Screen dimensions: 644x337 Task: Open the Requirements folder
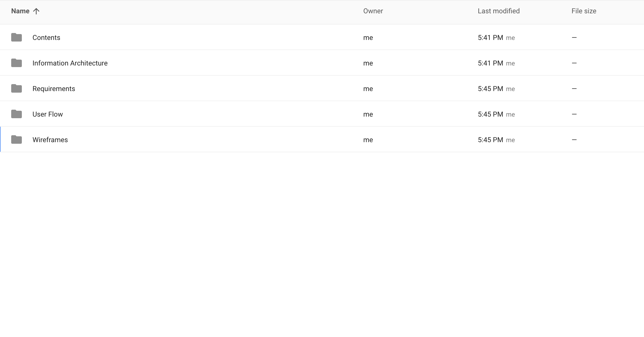pyautogui.click(x=54, y=88)
